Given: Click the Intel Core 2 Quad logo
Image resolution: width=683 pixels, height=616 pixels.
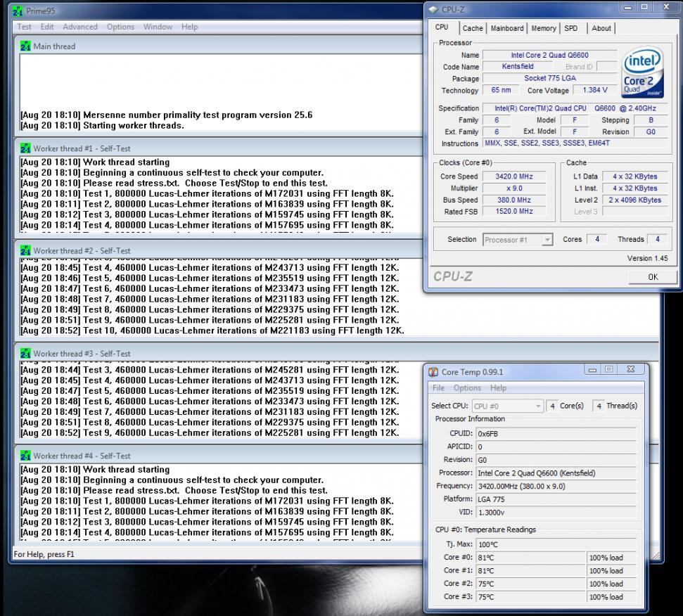Looking at the screenshot, I should (x=642, y=72).
